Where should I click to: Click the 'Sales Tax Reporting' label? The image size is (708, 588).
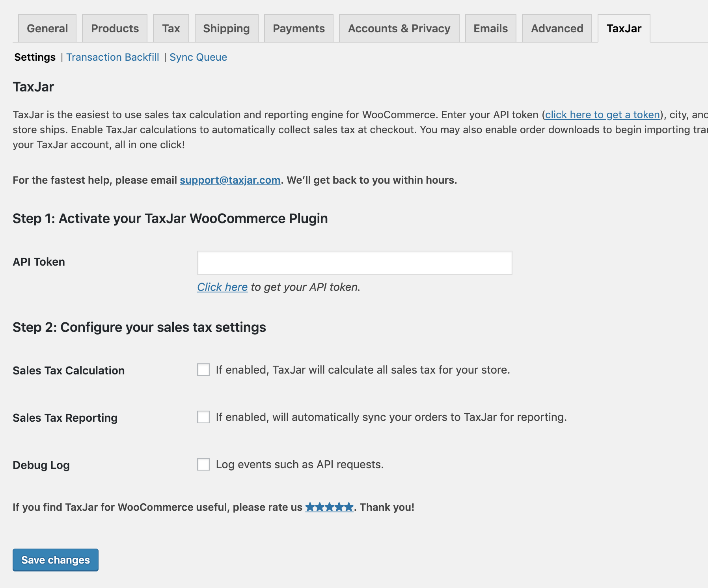click(65, 418)
